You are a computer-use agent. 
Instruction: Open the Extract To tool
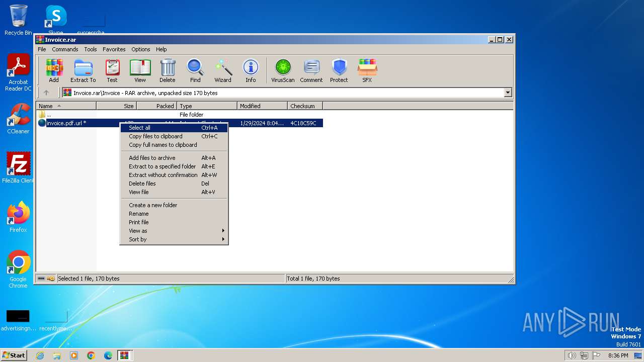[83, 70]
